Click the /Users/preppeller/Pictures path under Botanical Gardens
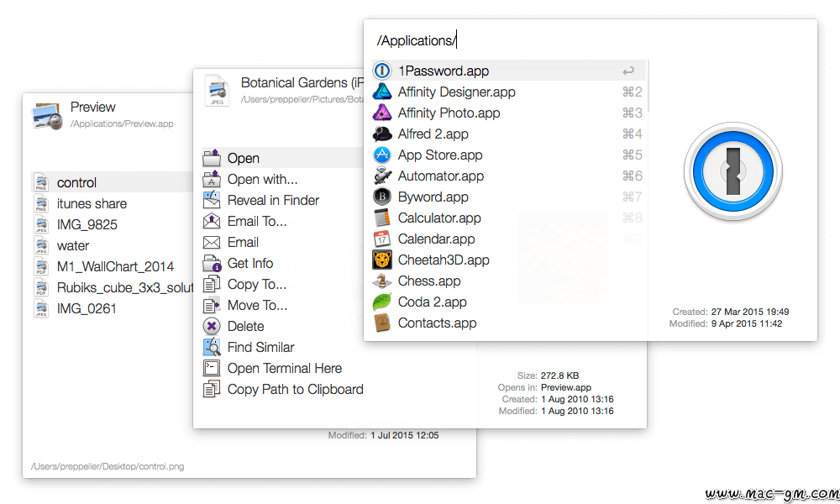The width and height of the screenshot is (840, 504). tap(302, 99)
